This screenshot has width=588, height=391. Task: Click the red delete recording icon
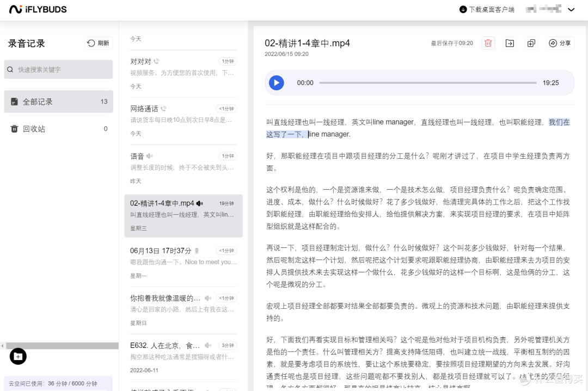(x=488, y=43)
